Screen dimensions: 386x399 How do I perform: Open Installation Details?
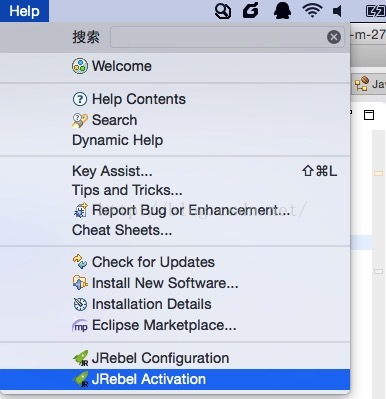(175, 304)
